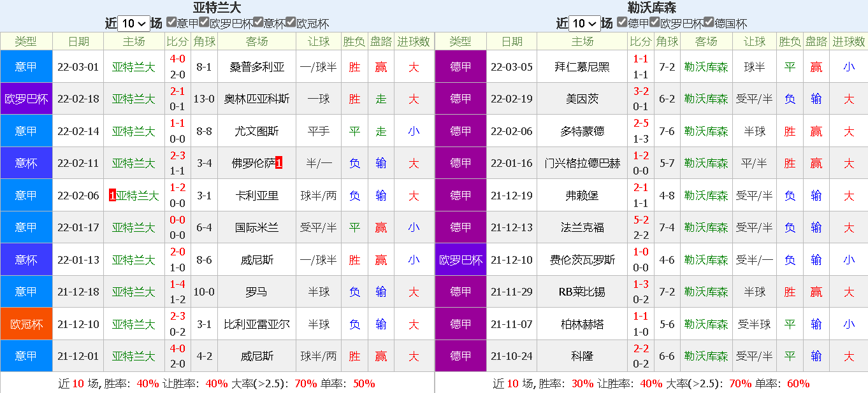The height and width of the screenshot is (393, 868).
Task: Click the 勒沃库森 team title heading
Action: tap(651, 8)
